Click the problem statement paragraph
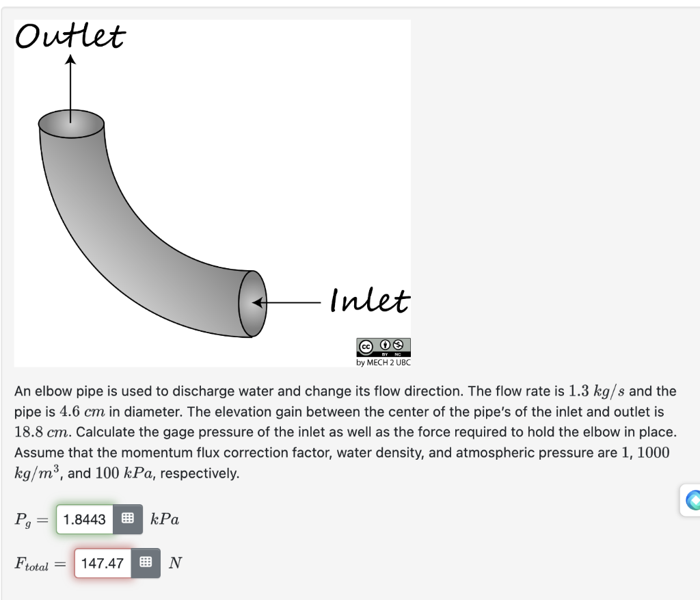 pyautogui.click(x=342, y=431)
